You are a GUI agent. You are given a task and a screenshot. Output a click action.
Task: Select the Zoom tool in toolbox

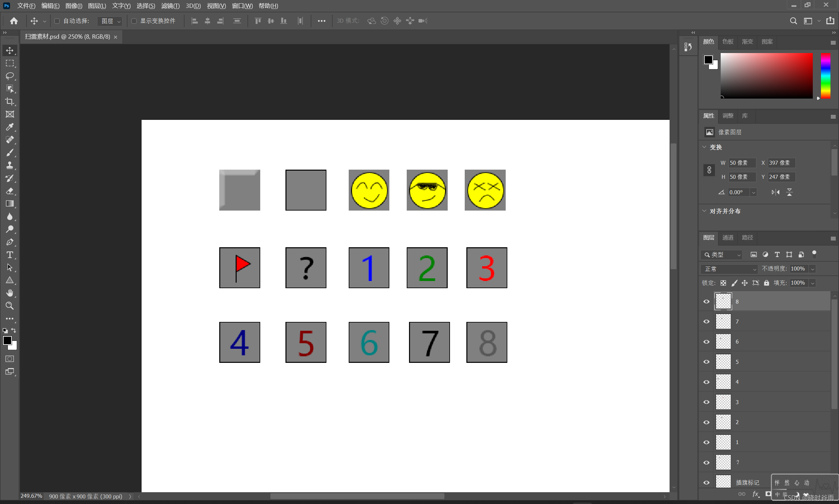pyautogui.click(x=10, y=306)
